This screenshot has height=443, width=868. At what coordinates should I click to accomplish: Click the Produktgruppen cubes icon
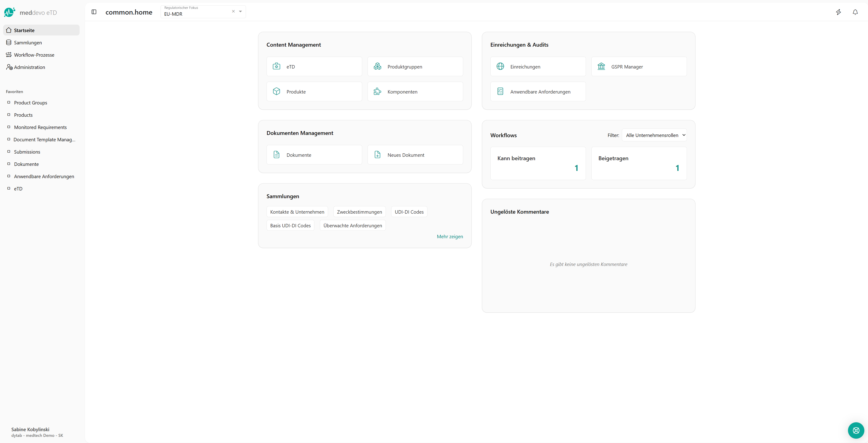point(377,66)
